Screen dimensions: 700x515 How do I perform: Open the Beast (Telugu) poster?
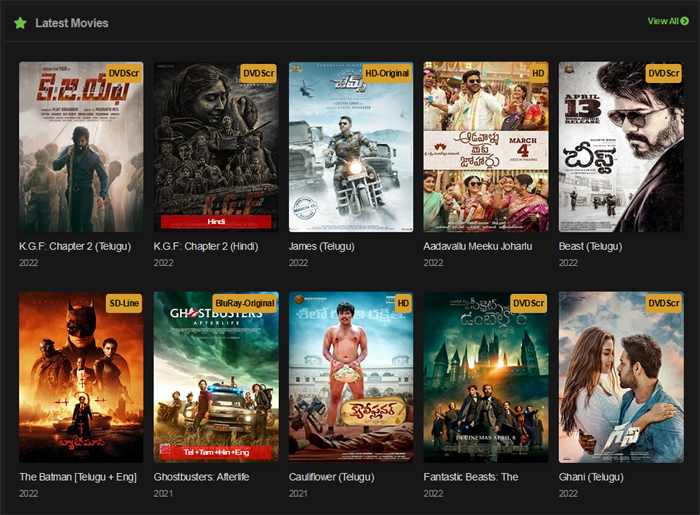(621, 147)
